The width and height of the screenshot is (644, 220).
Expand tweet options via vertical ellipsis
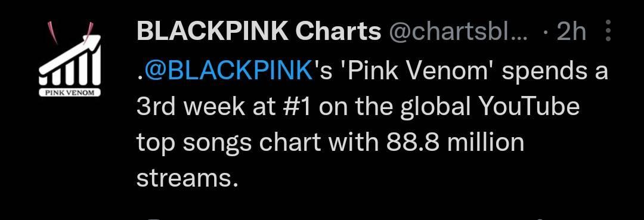click(609, 30)
